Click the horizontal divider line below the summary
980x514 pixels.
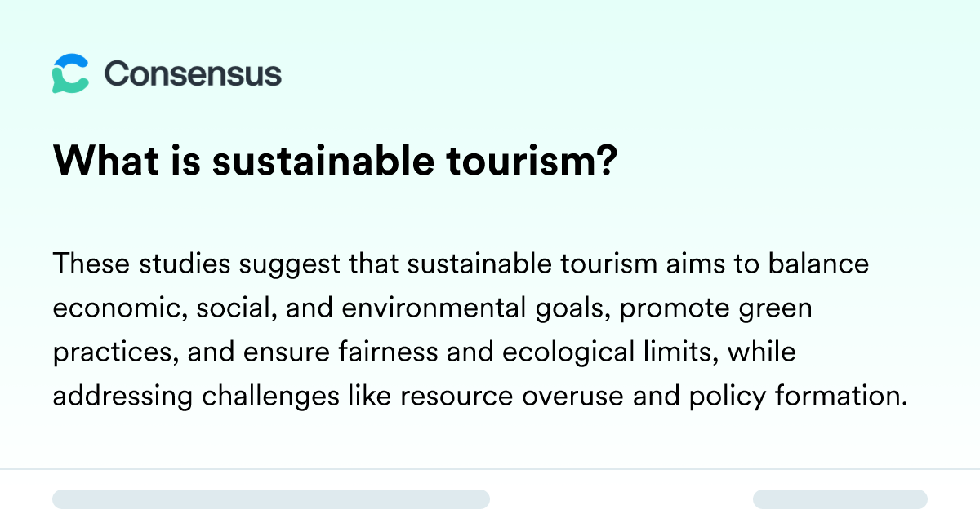pos(490,469)
